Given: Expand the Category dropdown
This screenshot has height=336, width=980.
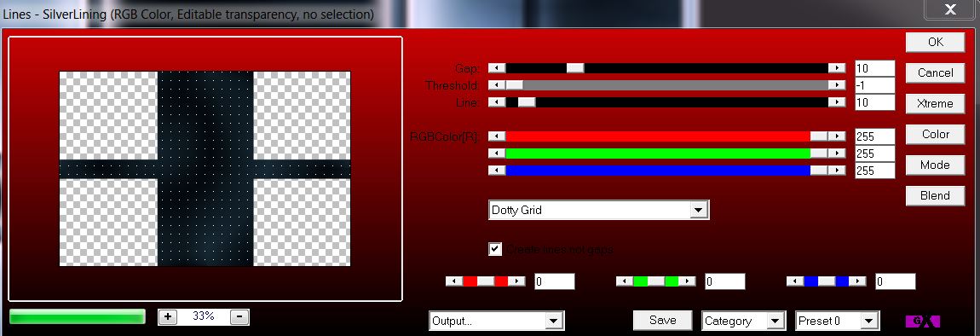Looking at the screenshot, I should tap(743, 321).
